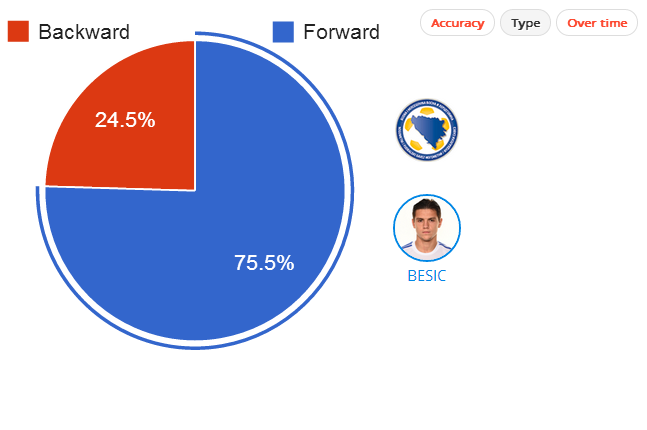The width and height of the screenshot is (647, 430).
Task: Switch to the Type view
Action: coord(525,23)
